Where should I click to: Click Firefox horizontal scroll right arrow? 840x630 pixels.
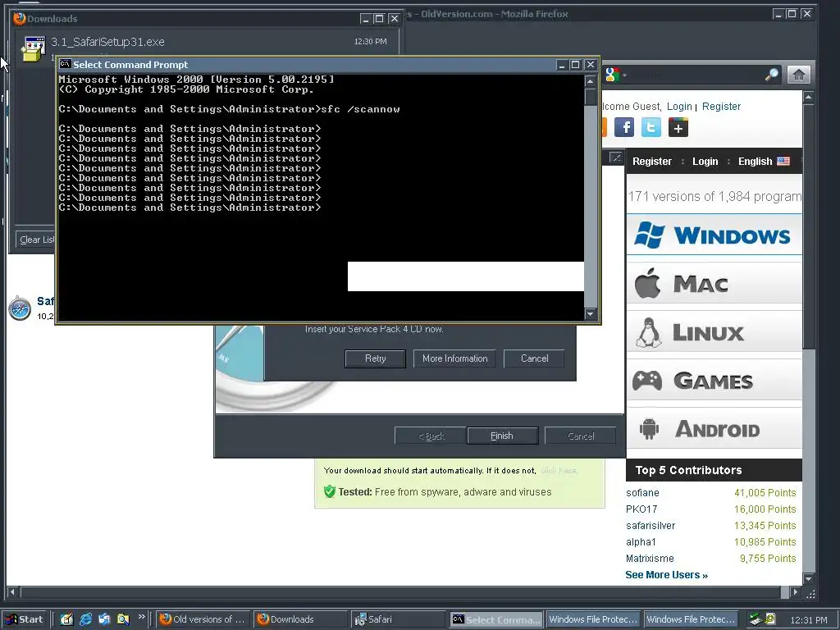pyautogui.click(x=796, y=592)
